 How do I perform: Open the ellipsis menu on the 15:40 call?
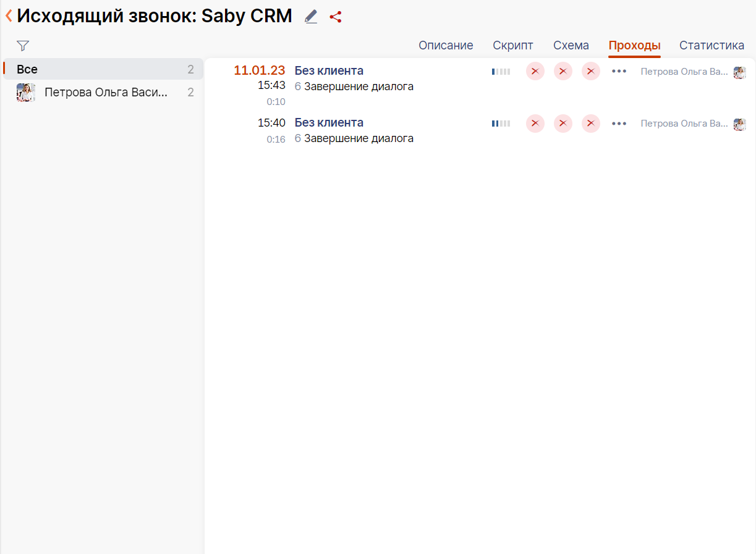(x=619, y=124)
